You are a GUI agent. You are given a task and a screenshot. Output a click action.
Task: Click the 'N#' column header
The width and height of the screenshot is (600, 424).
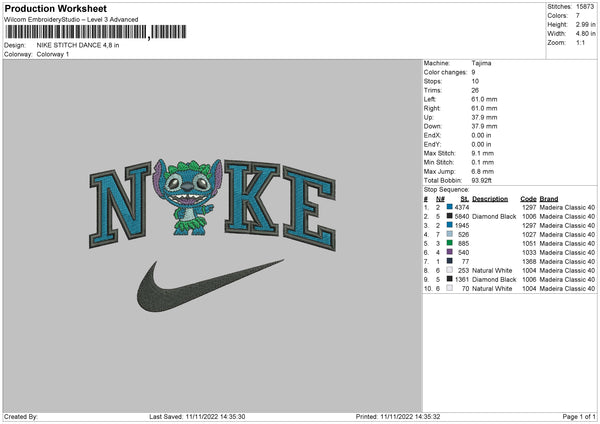[x=440, y=199]
